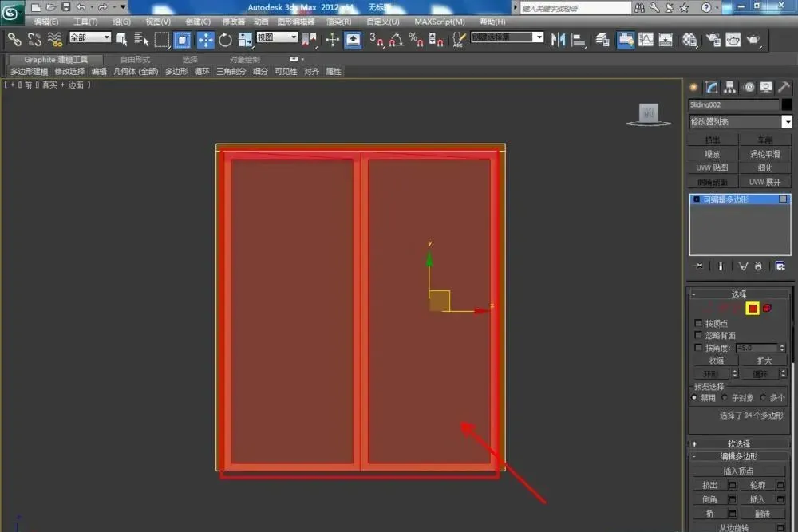Select Element sub-object level icon
Image resolution: width=798 pixels, height=532 pixels.
[x=768, y=308]
